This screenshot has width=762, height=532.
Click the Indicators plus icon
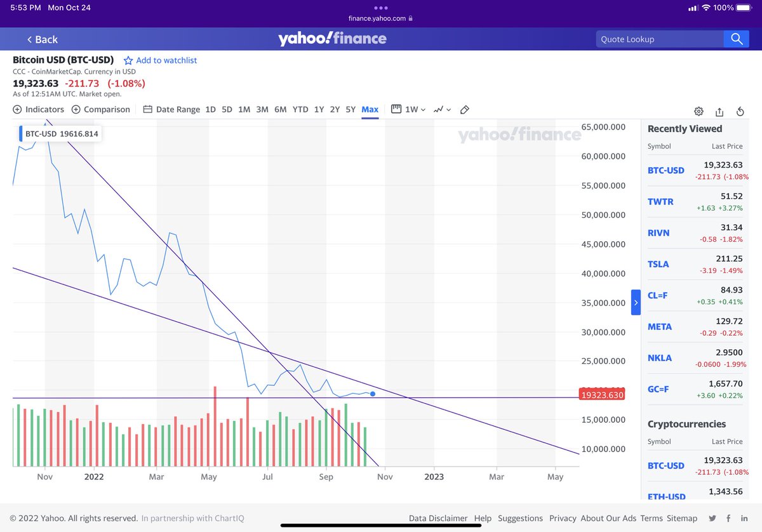[x=17, y=109]
